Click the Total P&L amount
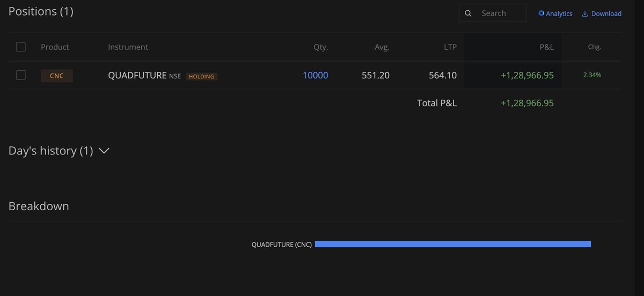The image size is (644, 296). pos(527,103)
